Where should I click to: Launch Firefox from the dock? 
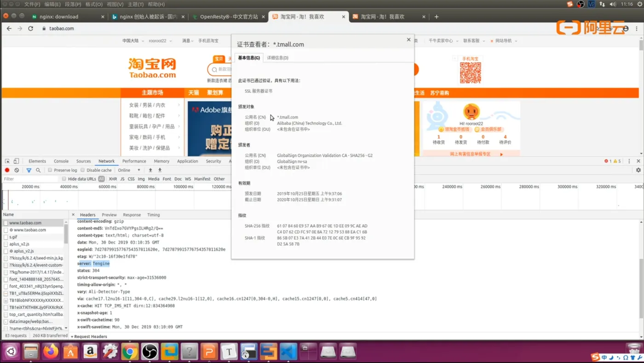(51, 352)
